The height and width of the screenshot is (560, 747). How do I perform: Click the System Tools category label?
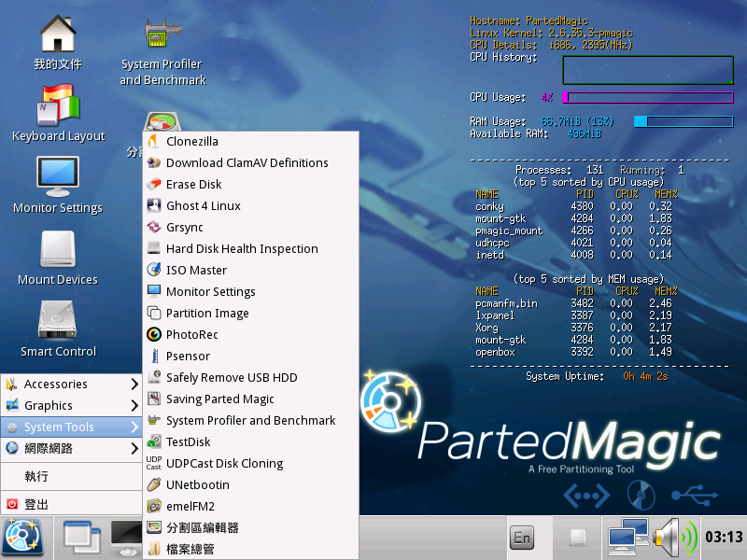tap(59, 427)
